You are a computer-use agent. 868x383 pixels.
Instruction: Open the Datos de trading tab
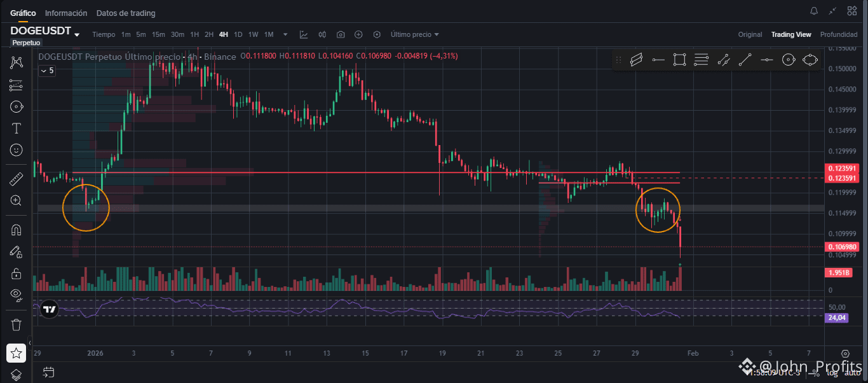click(126, 13)
